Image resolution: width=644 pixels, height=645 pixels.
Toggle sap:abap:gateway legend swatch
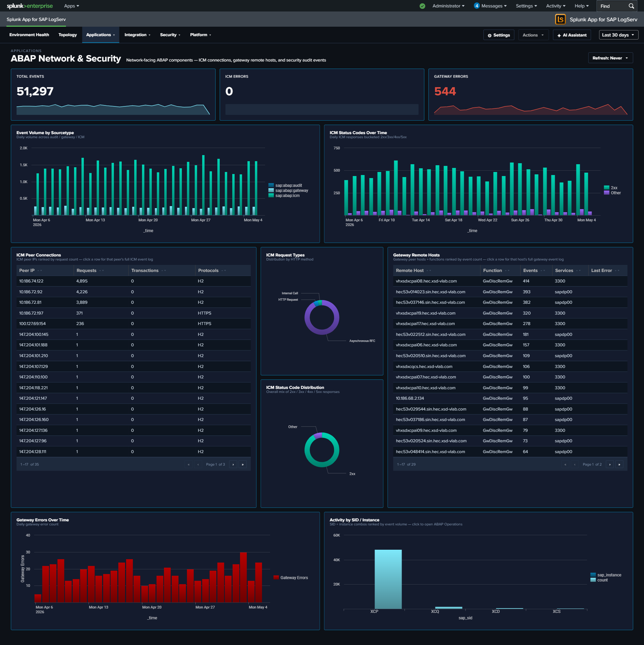[x=271, y=190]
